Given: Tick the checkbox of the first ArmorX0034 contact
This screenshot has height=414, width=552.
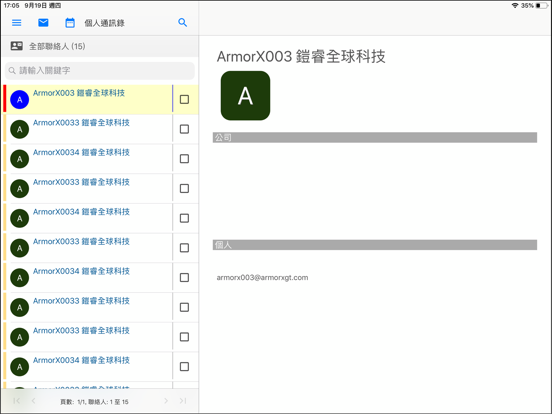Looking at the screenshot, I should pyautogui.click(x=184, y=159).
